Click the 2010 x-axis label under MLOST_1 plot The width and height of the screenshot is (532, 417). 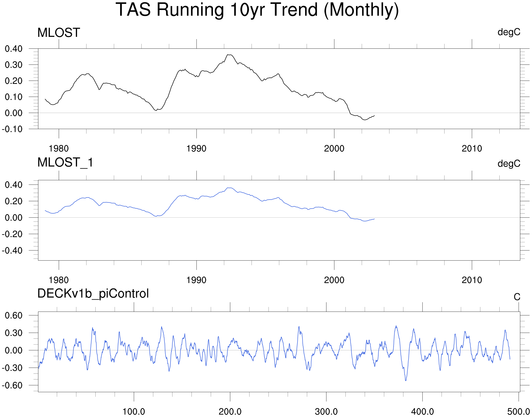coord(472,280)
